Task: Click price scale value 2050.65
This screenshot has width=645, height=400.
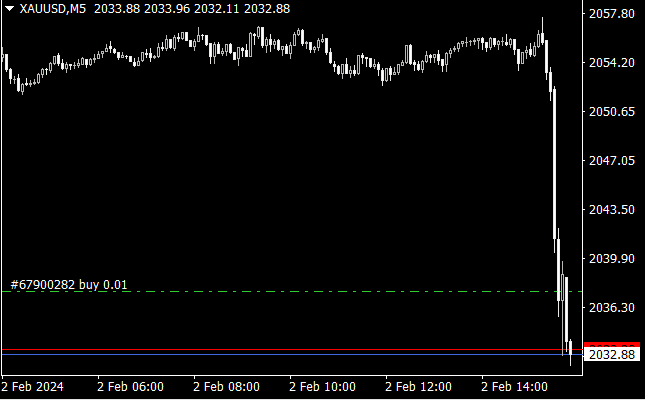Action: (612, 112)
